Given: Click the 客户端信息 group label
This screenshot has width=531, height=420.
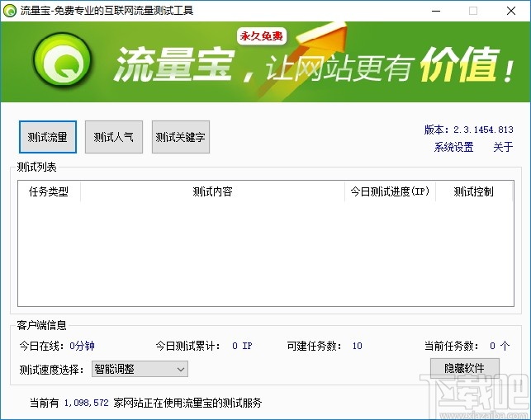Looking at the screenshot, I should point(41,325).
